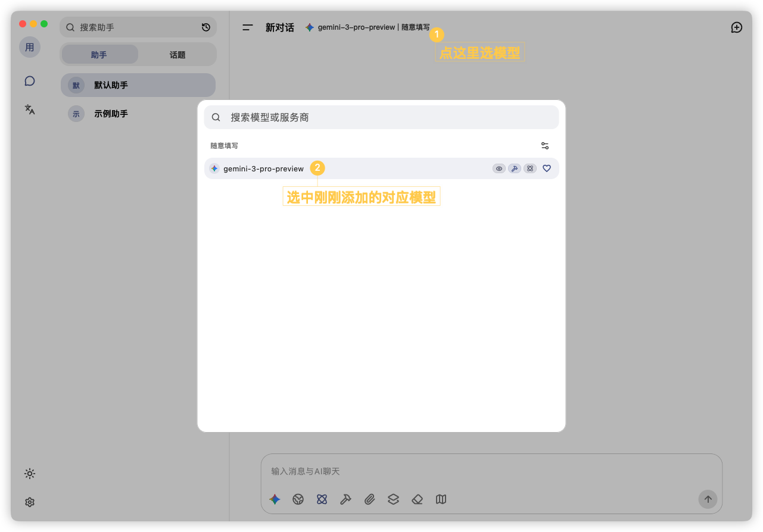Screen dimensions: 763x532
Task: Click the map icon at end of chat toolbar
Action: click(441, 499)
